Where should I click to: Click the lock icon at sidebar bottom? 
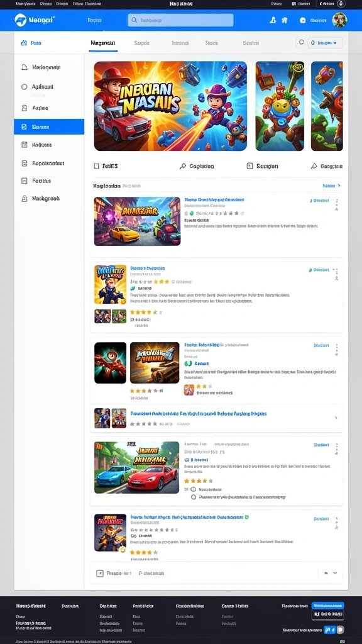(25, 198)
